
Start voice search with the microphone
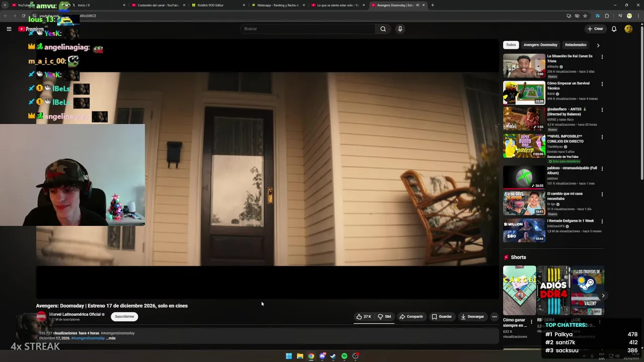click(x=400, y=29)
